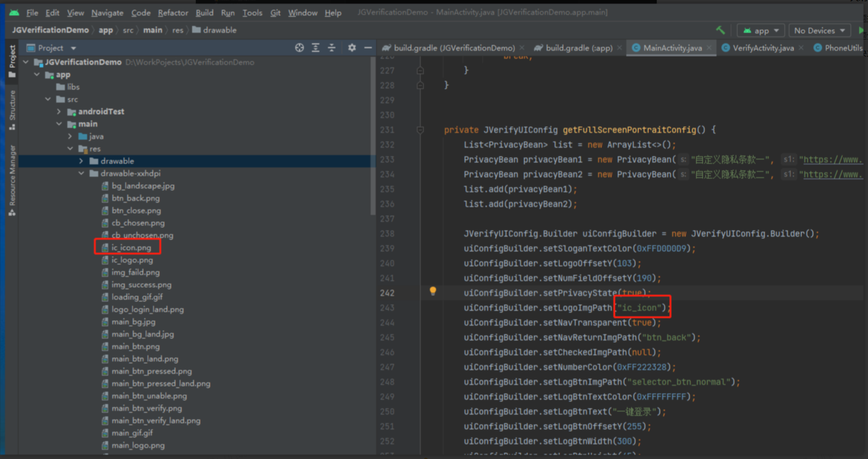Click the Collapse All icon in Project panel

(x=332, y=48)
